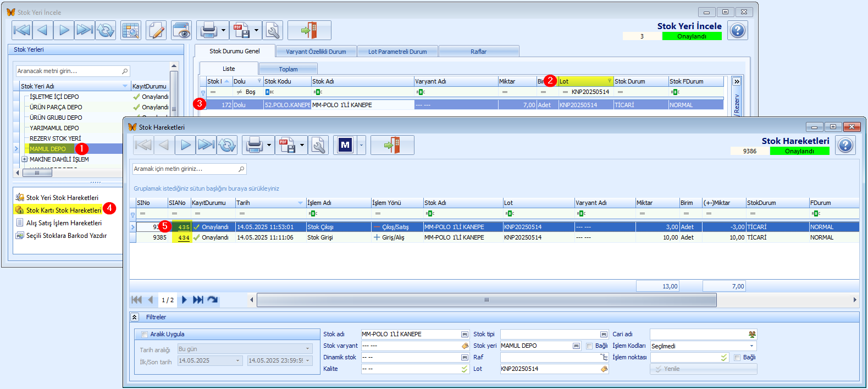Screen dimensions: 868x389
Task: Go to previous record in Stok Yeri İncele toolbar
Action: coord(42,30)
